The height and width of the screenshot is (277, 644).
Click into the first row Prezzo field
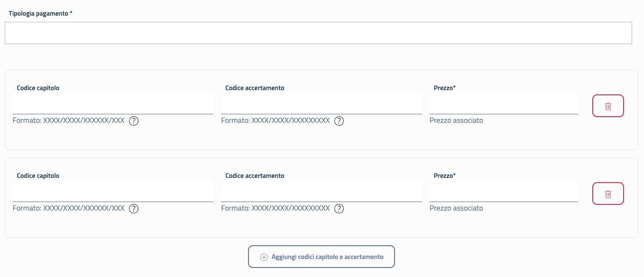click(504, 104)
